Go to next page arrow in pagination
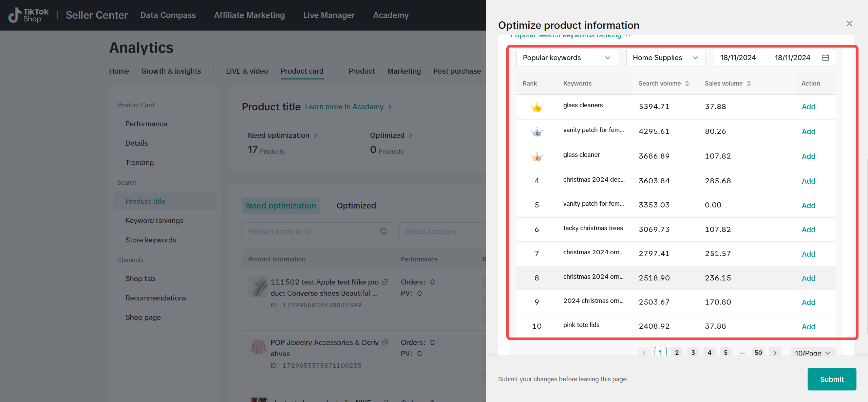The height and width of the screenshot is (402, 868). (775, 353)
